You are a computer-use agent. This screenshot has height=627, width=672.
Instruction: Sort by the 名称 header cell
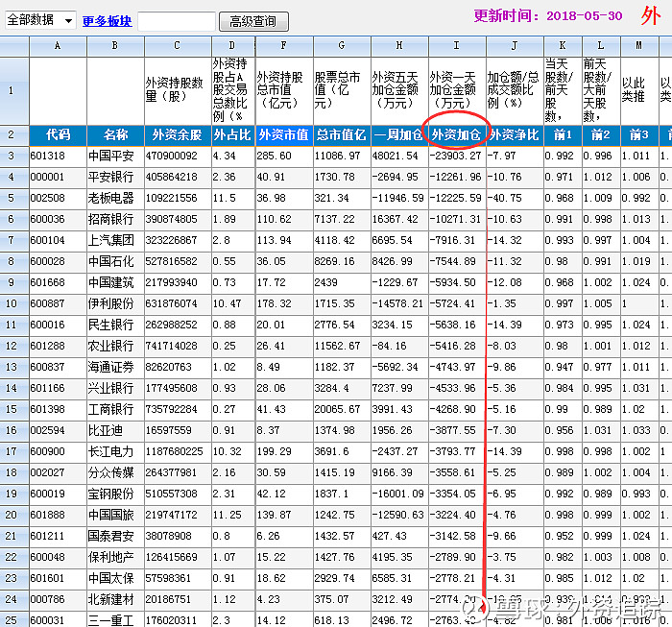[115, 135]
